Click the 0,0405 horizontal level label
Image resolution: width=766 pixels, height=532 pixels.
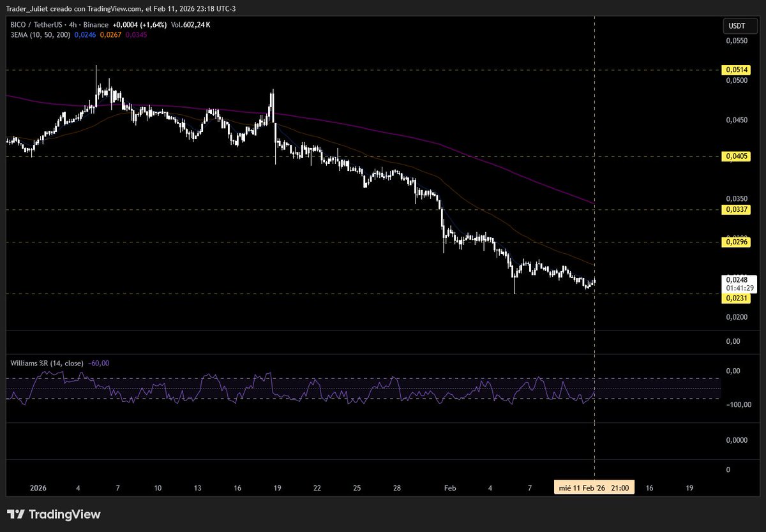coord(735,156)
